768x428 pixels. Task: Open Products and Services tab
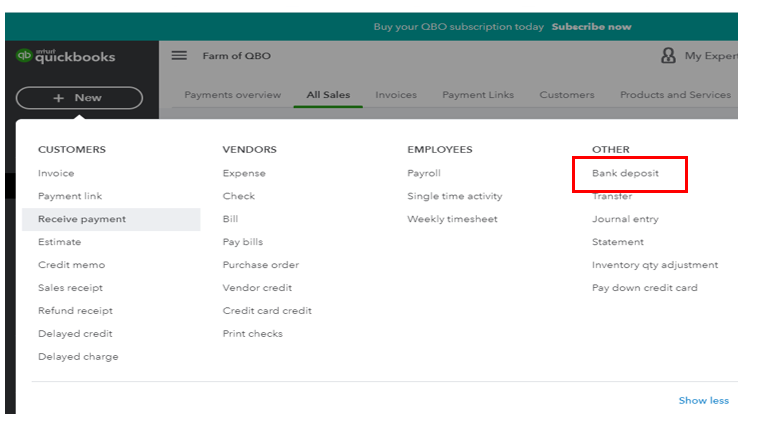point(675,95)
